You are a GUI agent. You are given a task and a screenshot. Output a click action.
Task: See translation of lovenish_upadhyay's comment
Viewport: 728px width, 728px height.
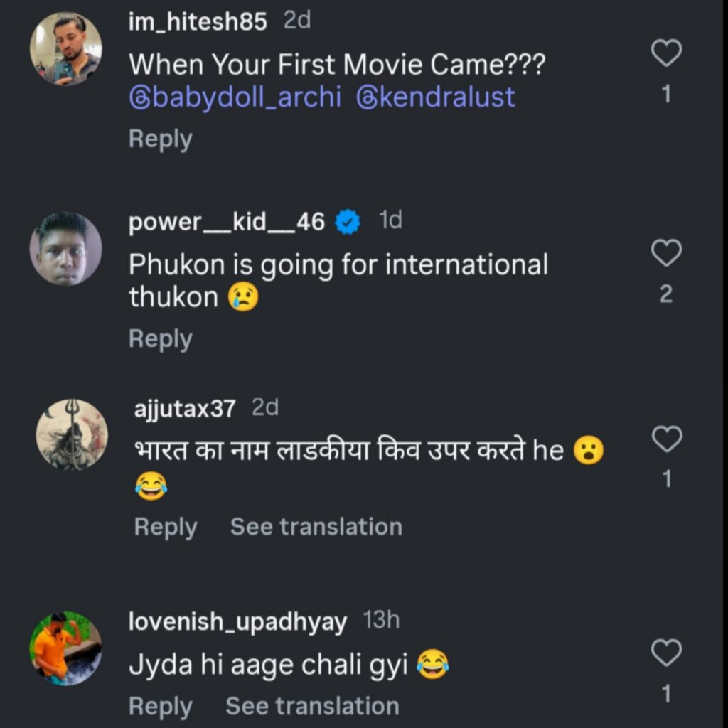[312, 706]
